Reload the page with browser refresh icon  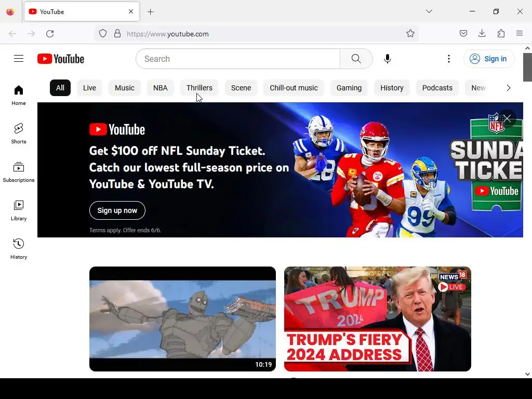coord(50,34)
